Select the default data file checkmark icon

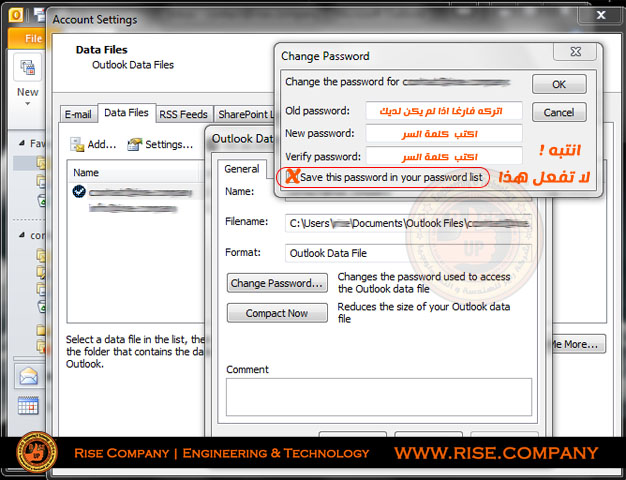pos(79,191)
